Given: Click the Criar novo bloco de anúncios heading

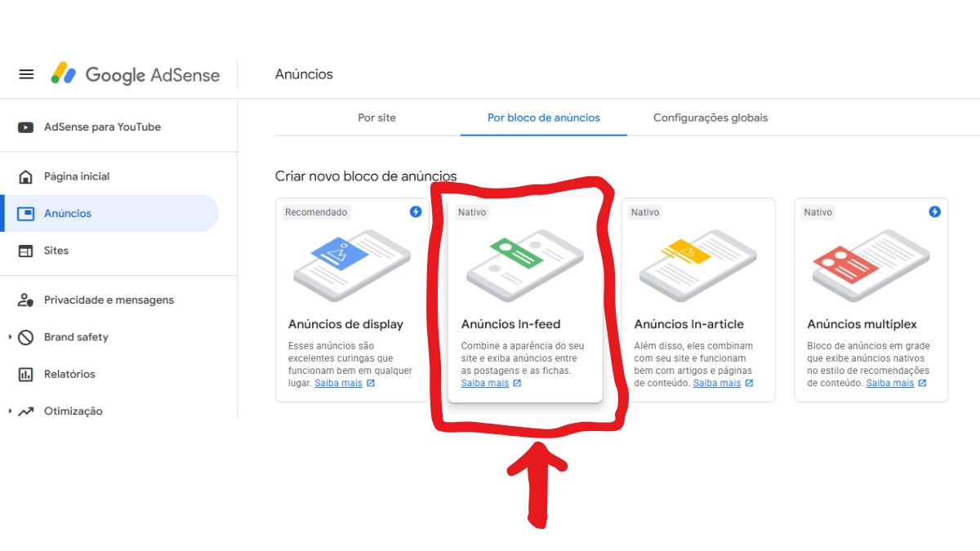Looking at the screenshot, I should [366, 176].
